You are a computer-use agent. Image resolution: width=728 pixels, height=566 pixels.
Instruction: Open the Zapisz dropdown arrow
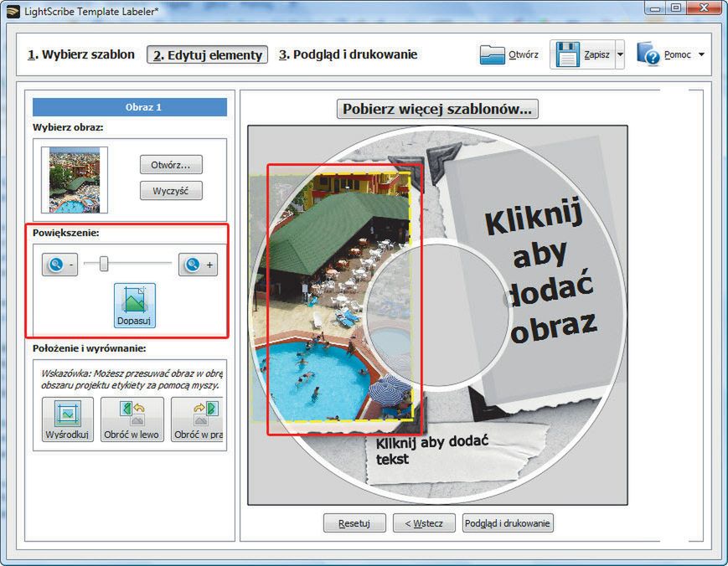click(x=621, y=53)
